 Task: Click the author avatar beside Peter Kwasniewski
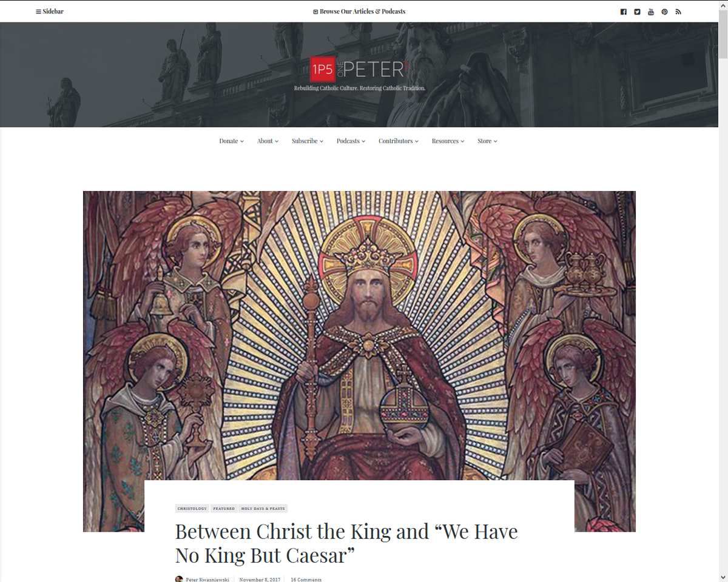(x=179, y=579)
